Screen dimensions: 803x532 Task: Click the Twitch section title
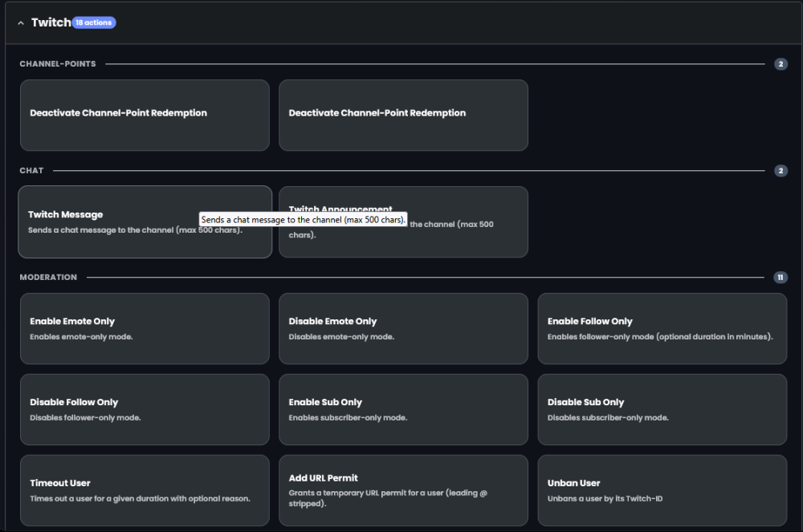tap(51, 22)
